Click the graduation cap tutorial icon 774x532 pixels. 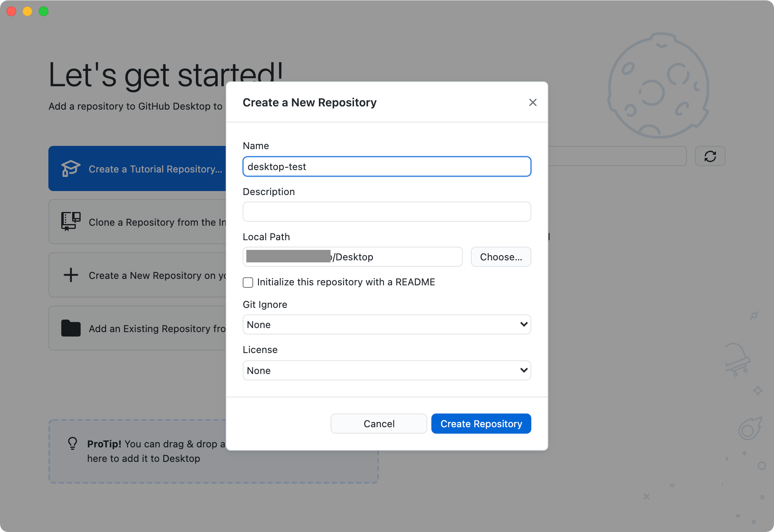click(x=71, y=168)
